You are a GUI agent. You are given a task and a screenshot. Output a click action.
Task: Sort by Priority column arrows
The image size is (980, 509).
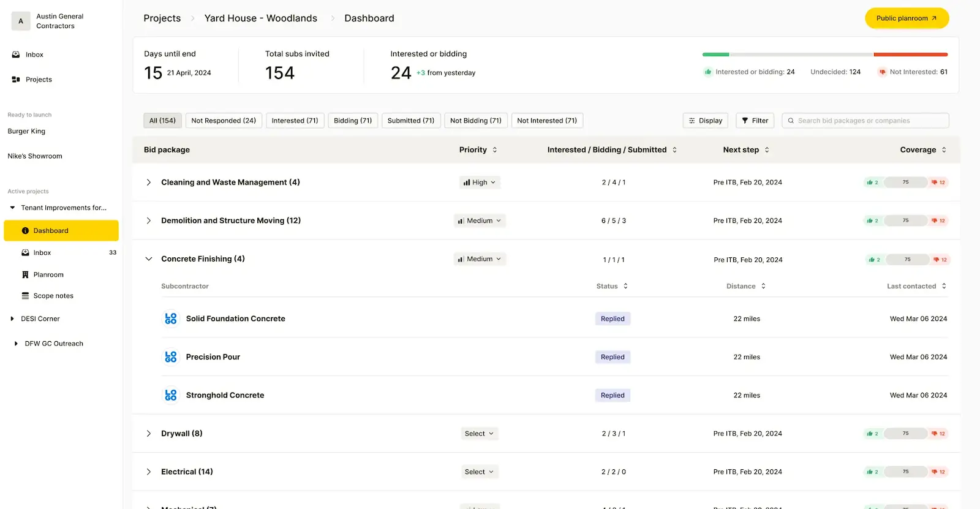pos(495,149)
